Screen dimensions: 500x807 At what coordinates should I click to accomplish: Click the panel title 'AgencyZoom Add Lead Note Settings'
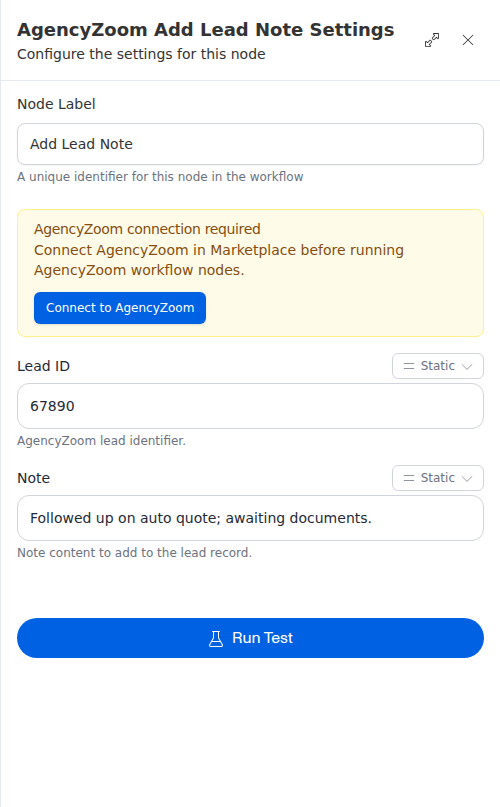[x=205, y=30]
